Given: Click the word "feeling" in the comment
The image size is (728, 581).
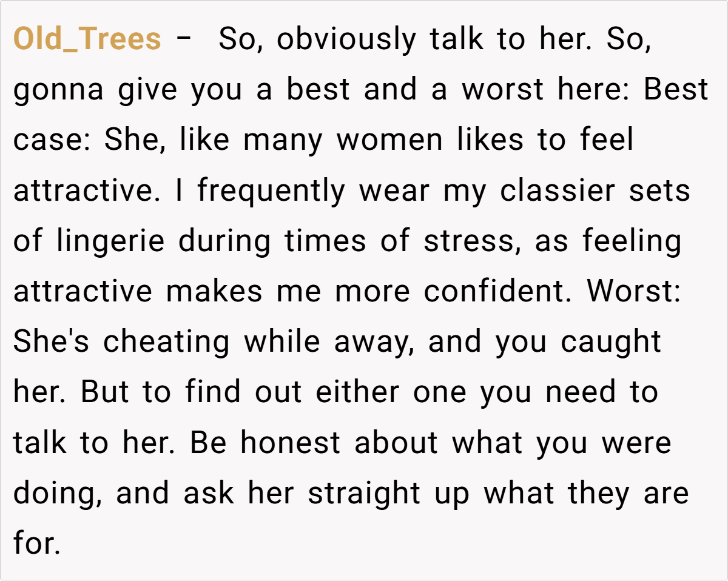Looking at the screenshot, I should (x=632, y=241).
